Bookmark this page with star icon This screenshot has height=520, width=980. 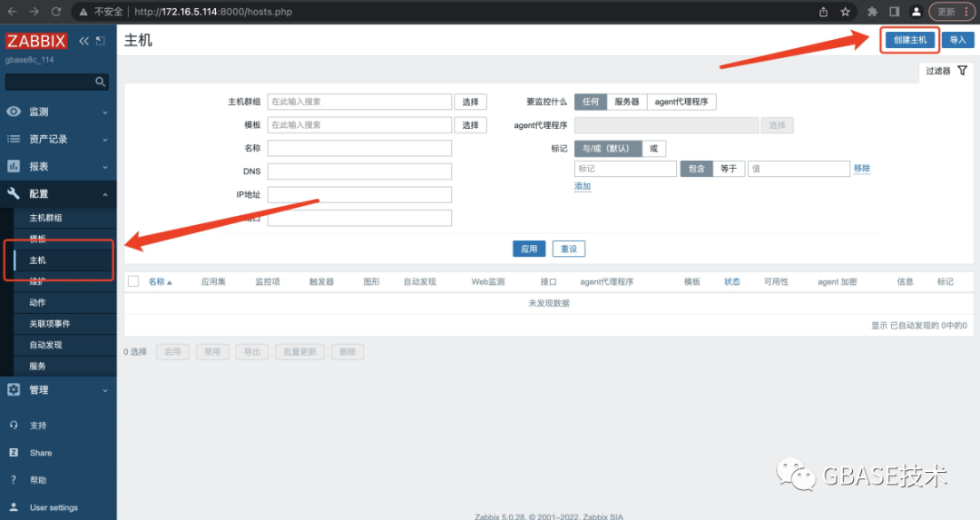pyautogui.click(x=845, y=12)
